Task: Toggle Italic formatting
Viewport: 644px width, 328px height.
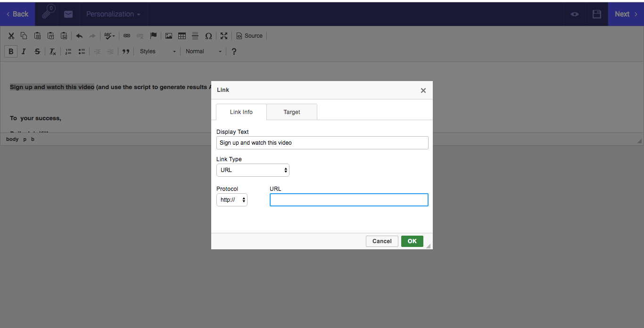Action: click(24, 51)
